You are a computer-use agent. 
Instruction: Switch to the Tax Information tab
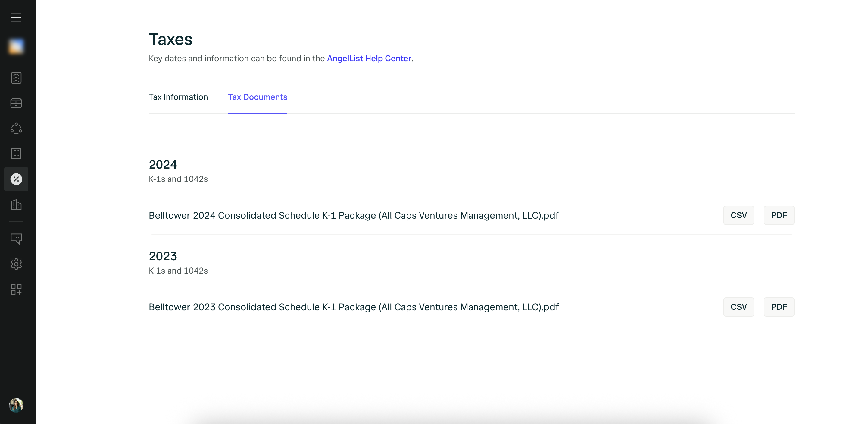click(x=178, y=97)
